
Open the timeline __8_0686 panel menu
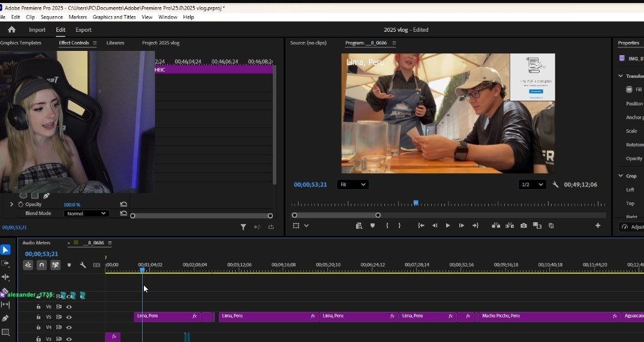(x=110, y=243)
